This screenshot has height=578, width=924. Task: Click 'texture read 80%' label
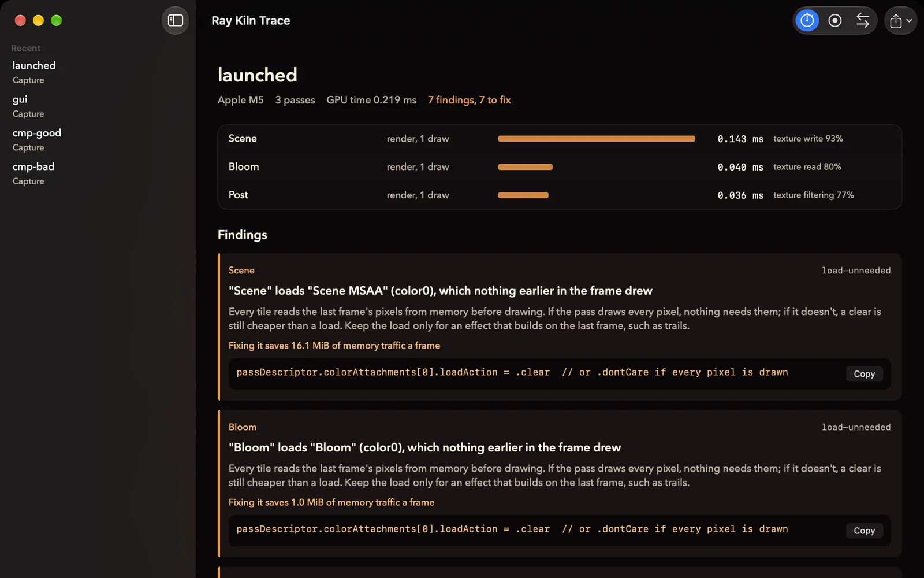807,167
